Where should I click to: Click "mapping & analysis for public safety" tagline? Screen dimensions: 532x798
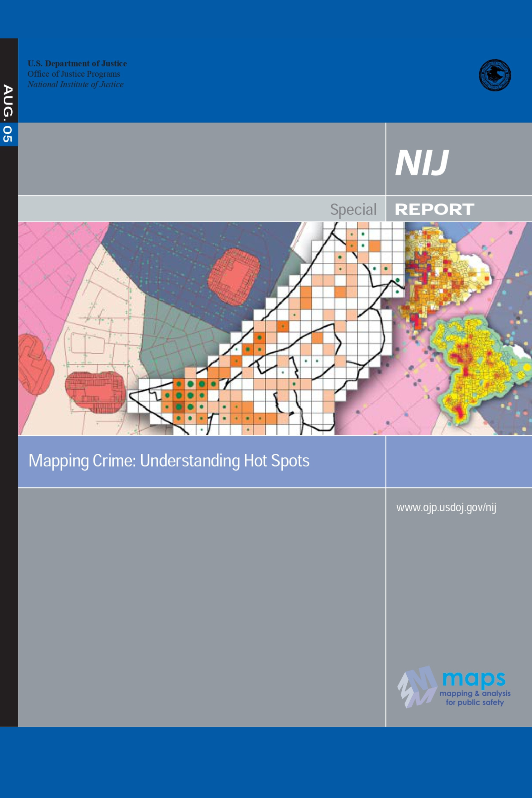click(475, 698)
